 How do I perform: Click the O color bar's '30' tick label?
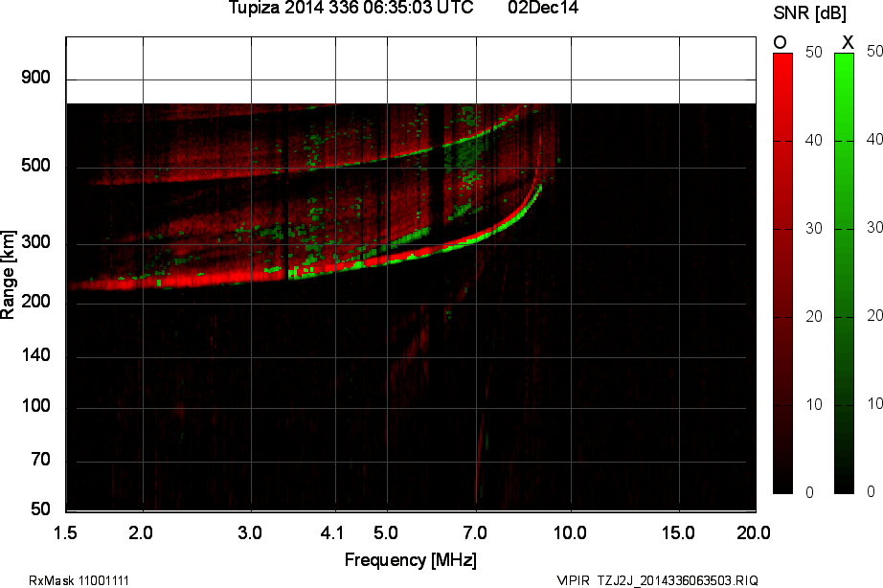814,229
